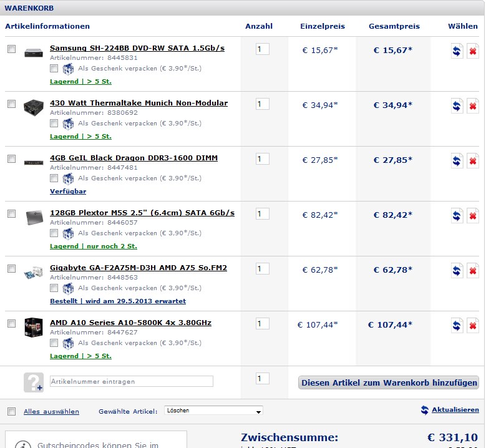
Task: Click Lagernd > 5 St. under Samsung SH-224BB
Action: click(x=81, y=82)
